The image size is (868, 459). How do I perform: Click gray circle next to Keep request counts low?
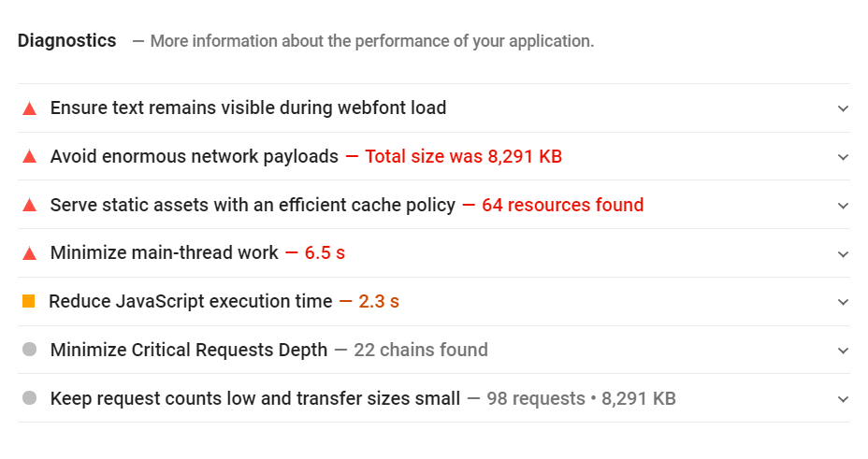[x=29, y=398]
